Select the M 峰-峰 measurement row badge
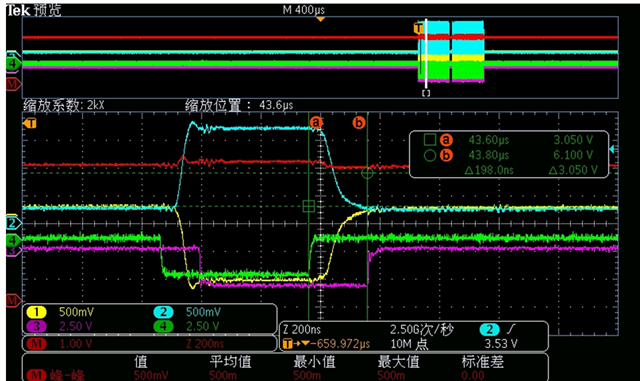640x381 pixels. pos(36,375)
